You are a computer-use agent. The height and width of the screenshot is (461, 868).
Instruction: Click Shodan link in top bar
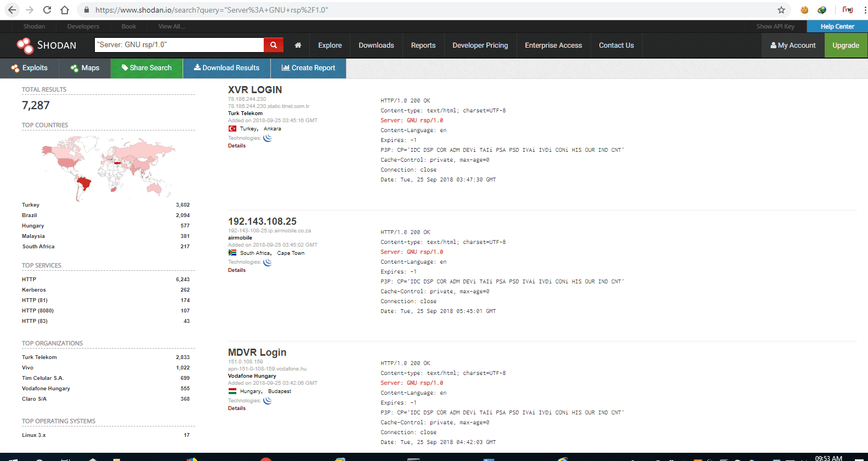coord(34,26)
